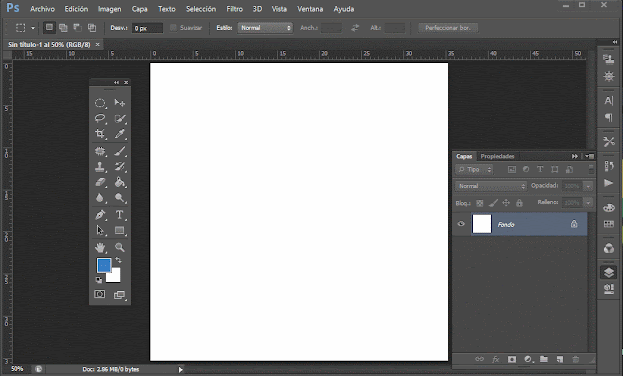Click the blue foreground color swatch

point(103,265)
